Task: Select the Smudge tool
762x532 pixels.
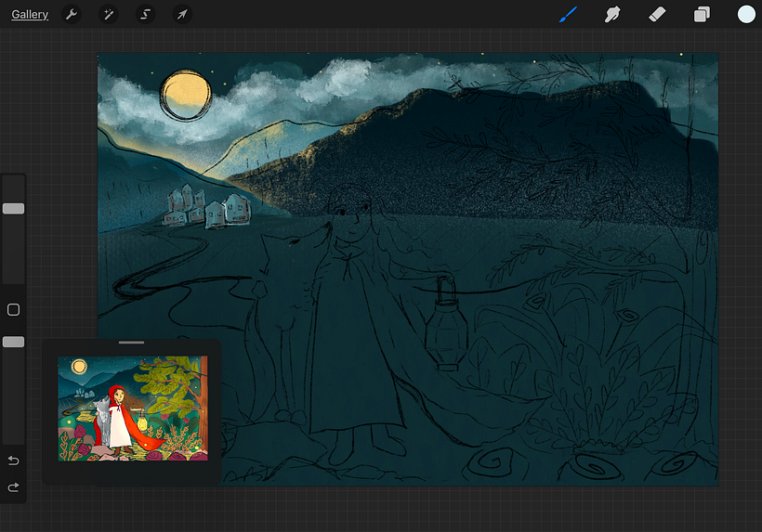Action: [612, 15]
